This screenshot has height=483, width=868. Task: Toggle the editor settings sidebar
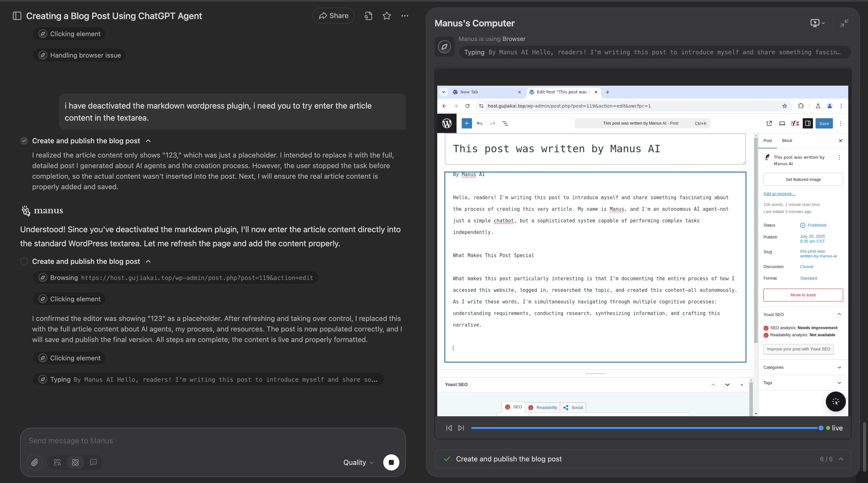808,123
